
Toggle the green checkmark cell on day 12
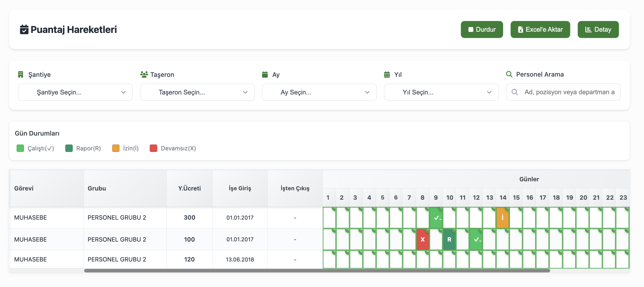coord(476,240)
